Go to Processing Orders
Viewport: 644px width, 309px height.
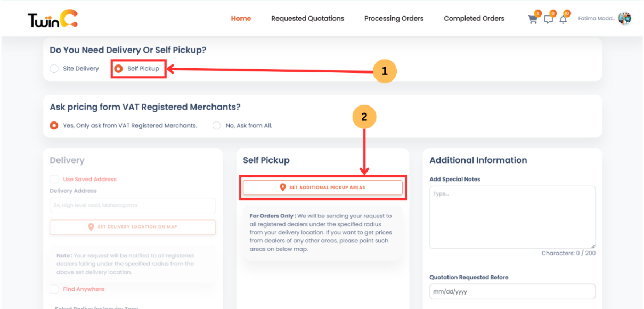point(394,18)
